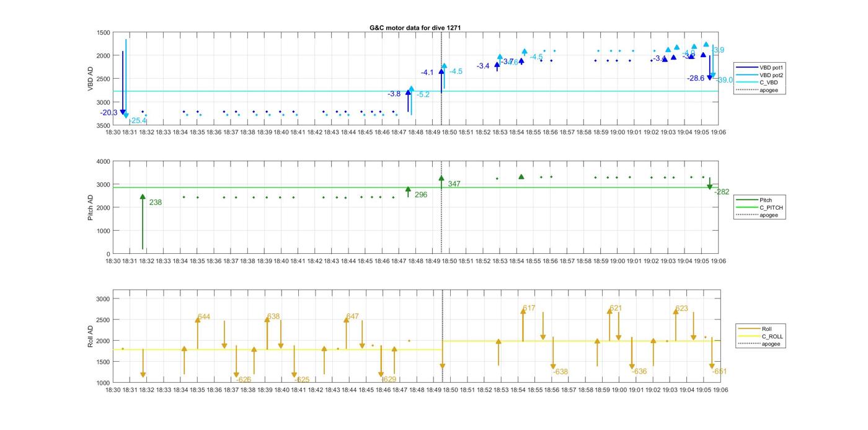Viewport: 868px width, 430px height.
Task: Click the dark blue VBD arrow beside '-20.3'
Action: coord(123,83)
